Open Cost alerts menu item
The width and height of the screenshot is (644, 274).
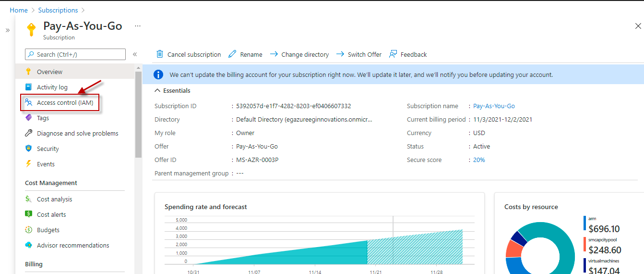coord(75,214)
